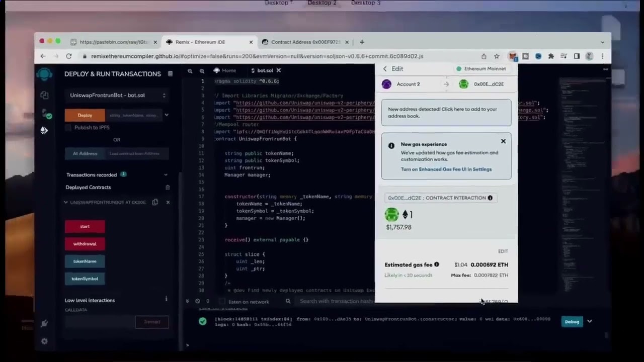Zoom out the code editor
644x362 pixels.
190,71
